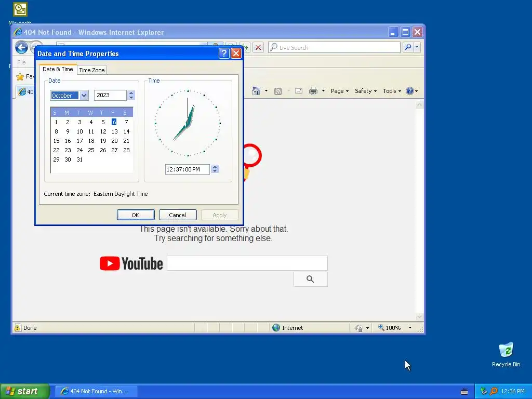
Task: Select day 25 in the calendar
Action: point(91,150)
